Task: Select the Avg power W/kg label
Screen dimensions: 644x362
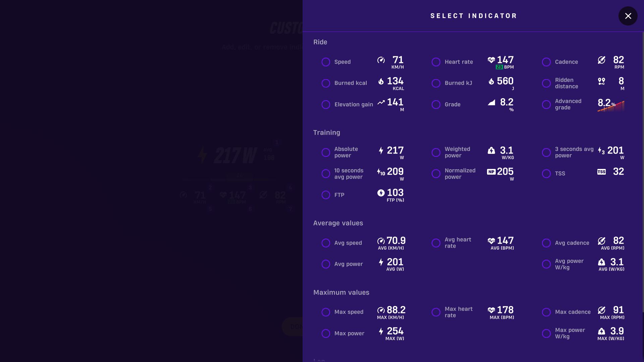Action: point(569,264)
